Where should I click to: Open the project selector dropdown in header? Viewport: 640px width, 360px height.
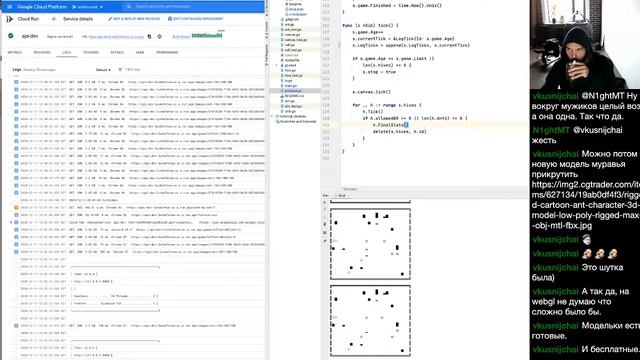(x=87, y=7)
